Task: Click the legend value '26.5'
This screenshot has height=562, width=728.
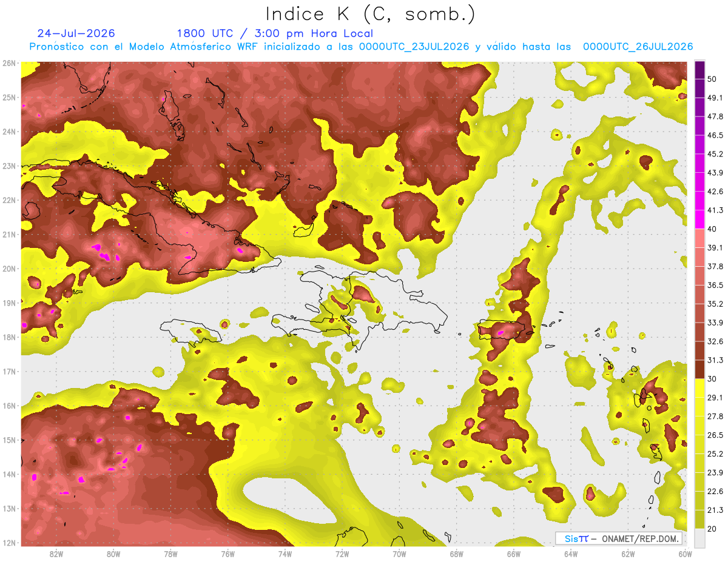Action: [x=715, y=435]
